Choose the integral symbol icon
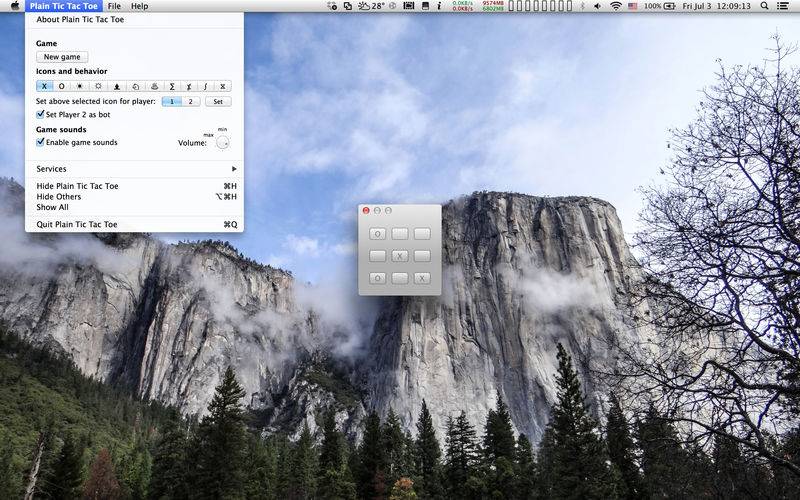The width and height of the screenshot is (800, 500). coord(205,86)
